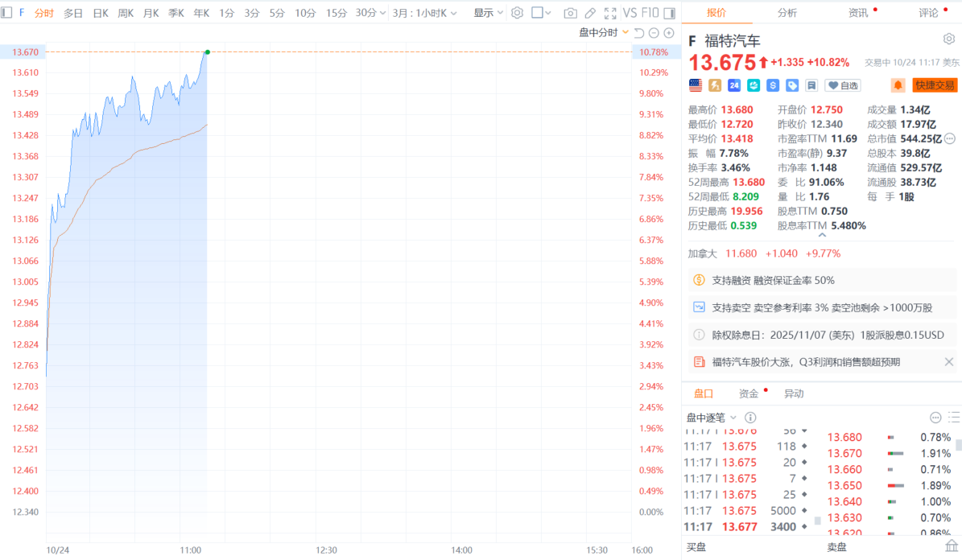This screenshot has height=560, width=962.
Task: Switch to 资金 capital flow tab
Action: click(749, 393)
